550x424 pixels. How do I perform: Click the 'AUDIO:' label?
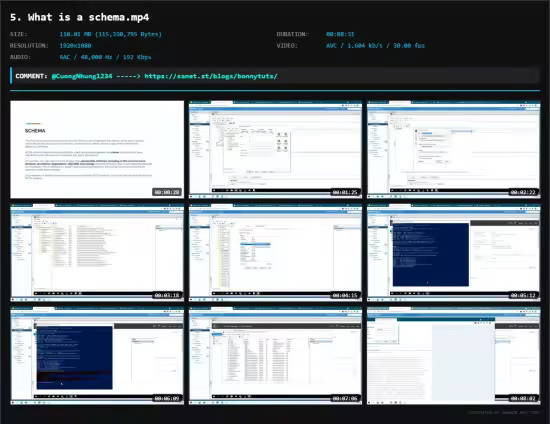coord(20,57)
